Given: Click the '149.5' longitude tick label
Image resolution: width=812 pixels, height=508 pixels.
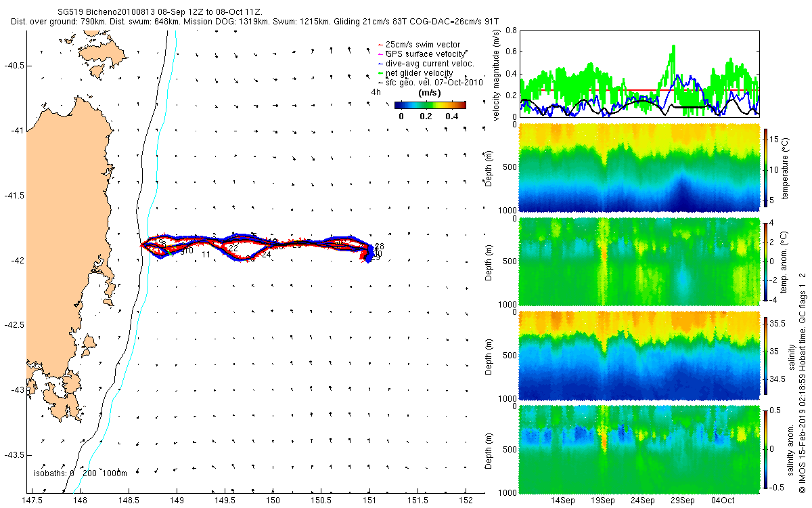Looking at the screenshot, I should (225, 501).
